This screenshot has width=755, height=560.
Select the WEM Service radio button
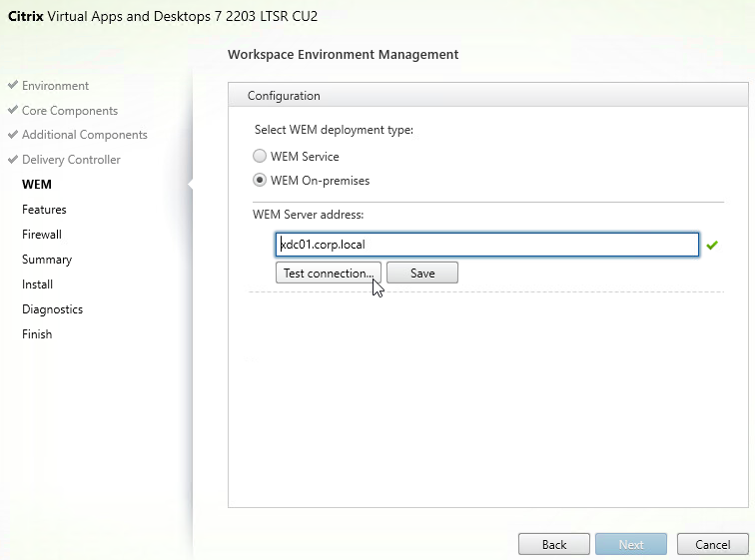260,156
